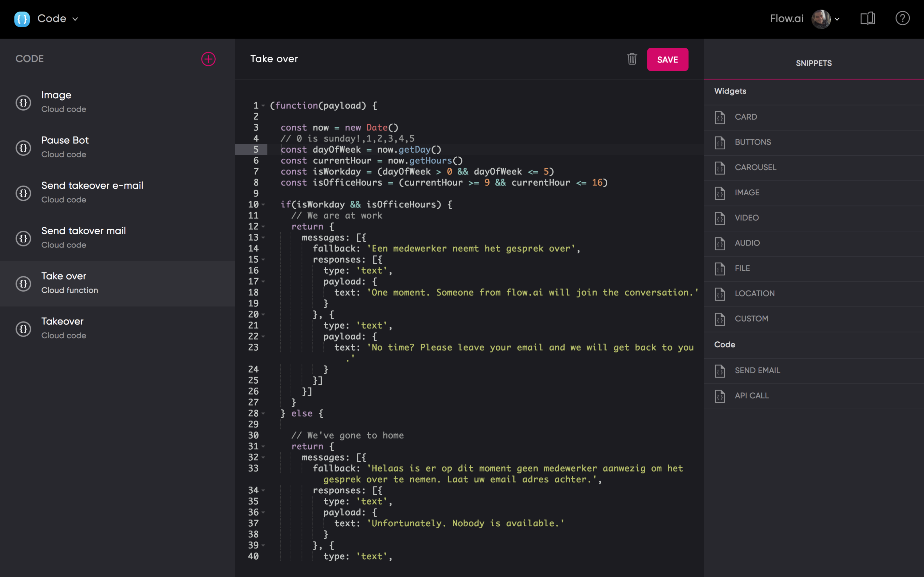Save the Take over function
Screen dimensions: 924x577
(667, 59)
